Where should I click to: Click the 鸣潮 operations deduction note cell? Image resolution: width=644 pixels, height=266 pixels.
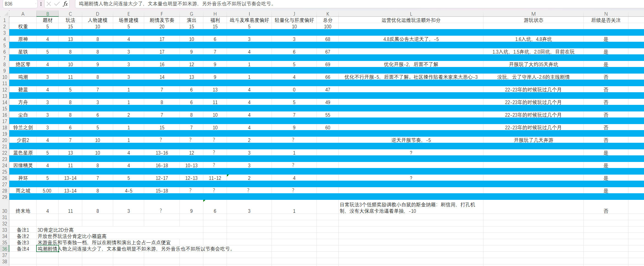click(411, 77)
